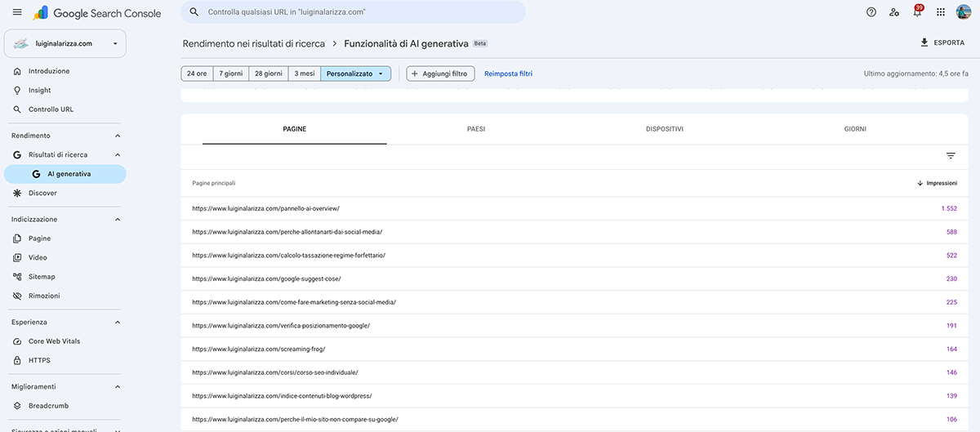The image size is (980, 432).
Task: Open the hamburger main menu
Action: click(17, 12)
